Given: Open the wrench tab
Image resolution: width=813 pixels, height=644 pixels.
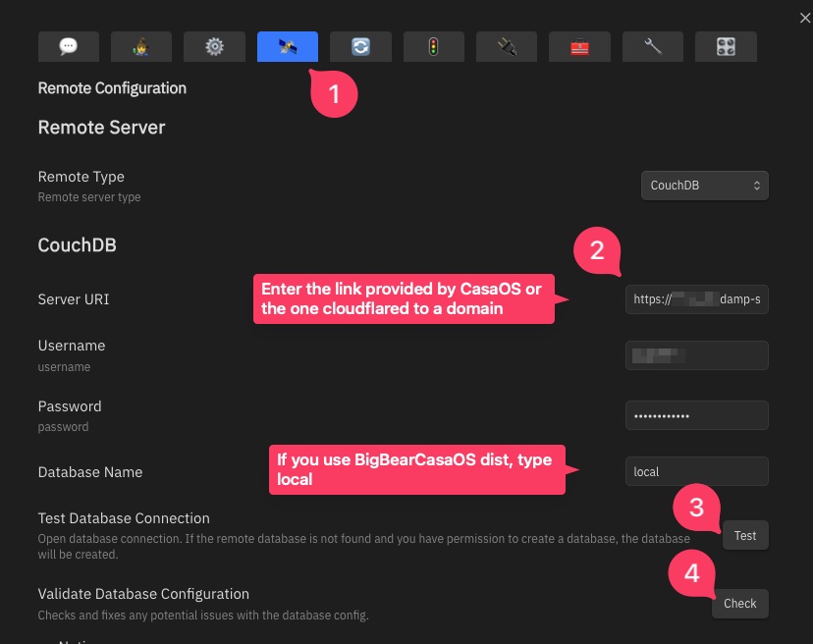Looking at the screenshot, I should pyautogui.click(x=653, y=47).
